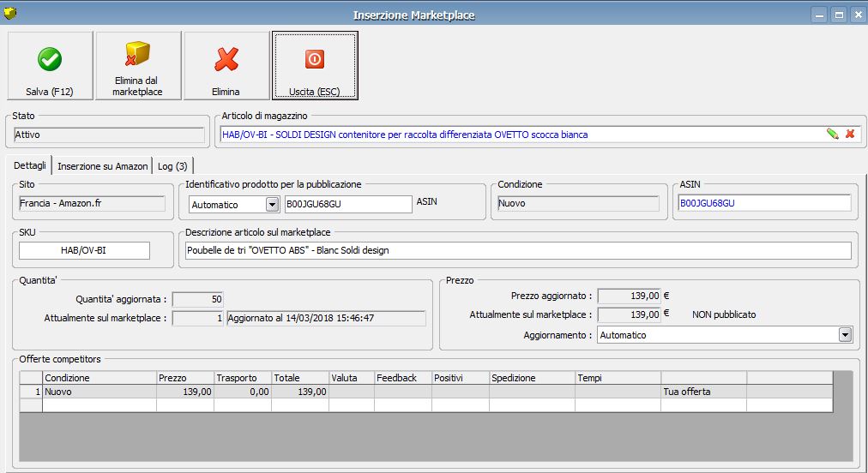Select row 1 header in competitors table
The height and width of the screenshot is (473, 868).
31,392
